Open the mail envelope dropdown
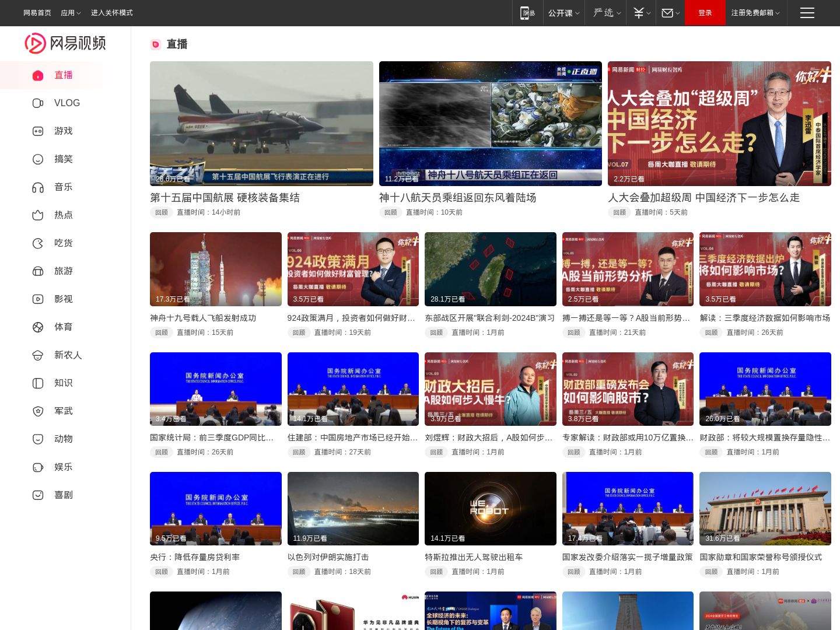This screenshot has width=840, height=630. (670, 13)
